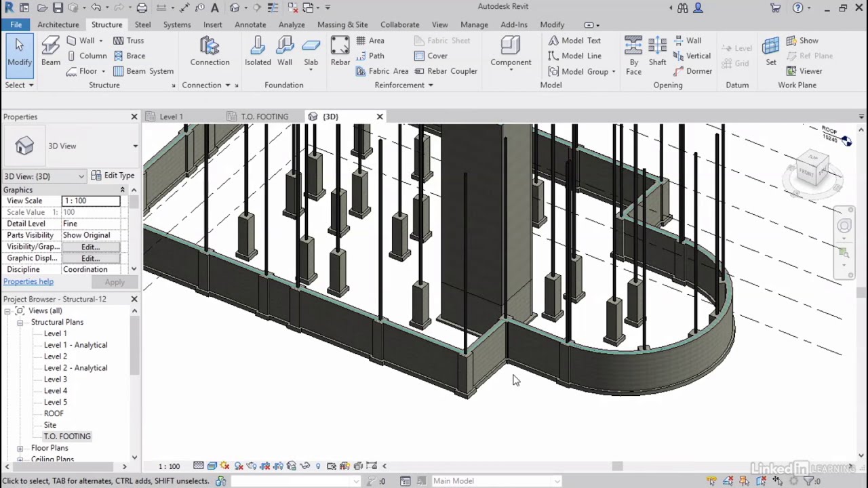The height and width of the screenshot is (488, 868).
Task: Select the Path reinforcement tool
Action: tap(370, 56)
